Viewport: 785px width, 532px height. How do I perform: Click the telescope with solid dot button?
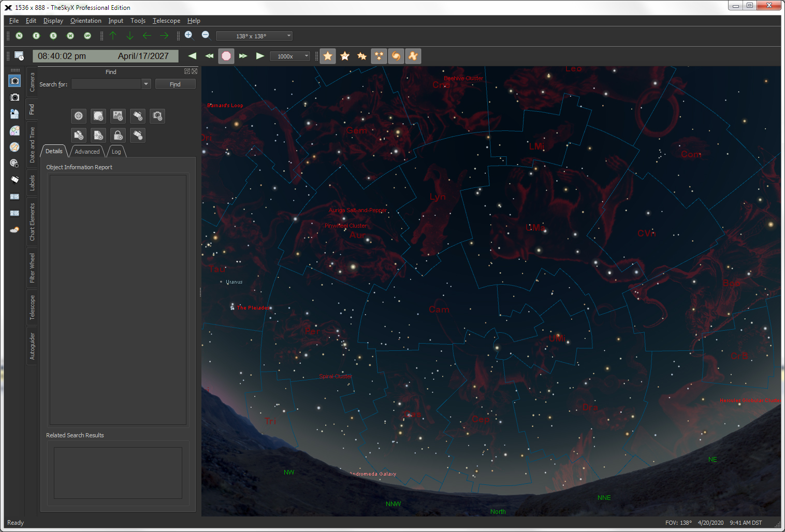(x=138, y=135)
